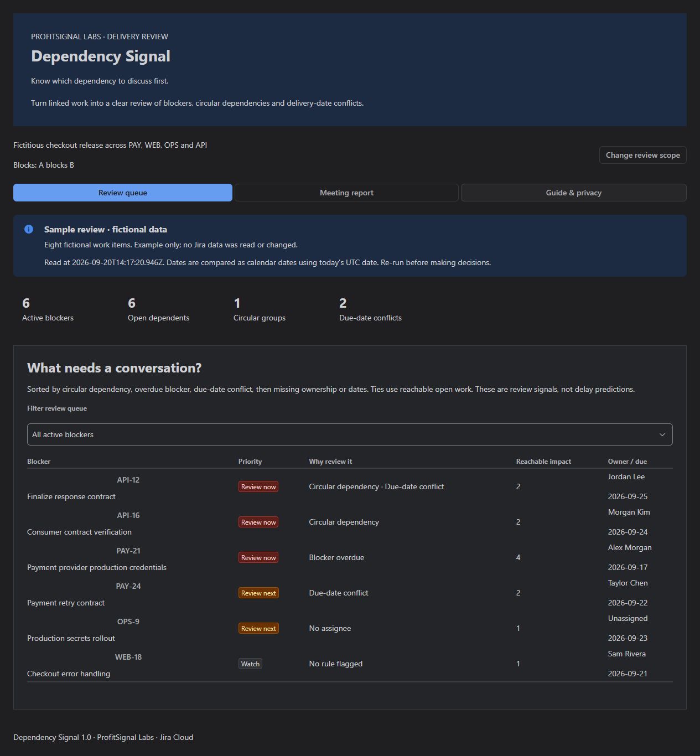Click the Priority column header
The height and width of the screenshot is (756, 700).
pyautogui.click(x=250, y=461)
